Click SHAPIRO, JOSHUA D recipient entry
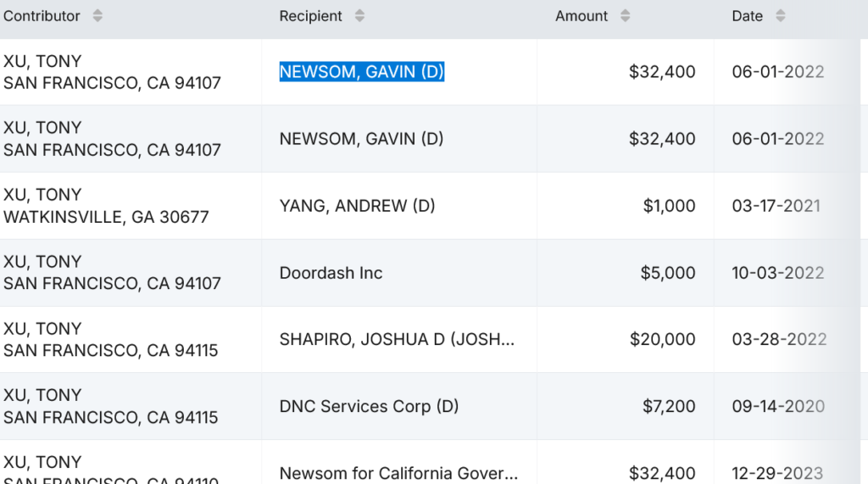 pos(397,340)
